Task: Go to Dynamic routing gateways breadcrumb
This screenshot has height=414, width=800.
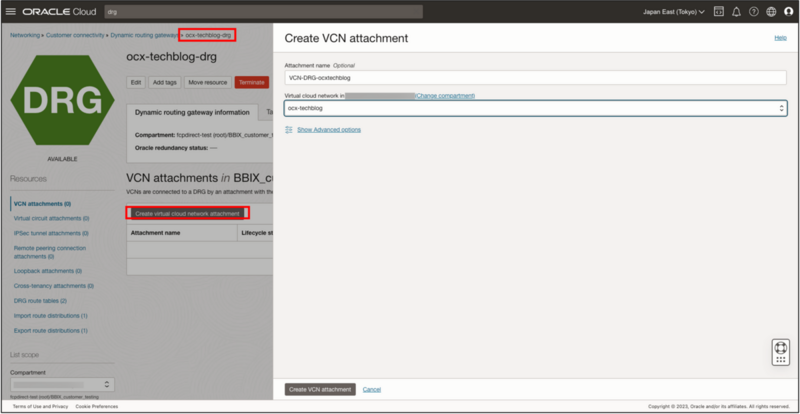Action: pos(145,35)
